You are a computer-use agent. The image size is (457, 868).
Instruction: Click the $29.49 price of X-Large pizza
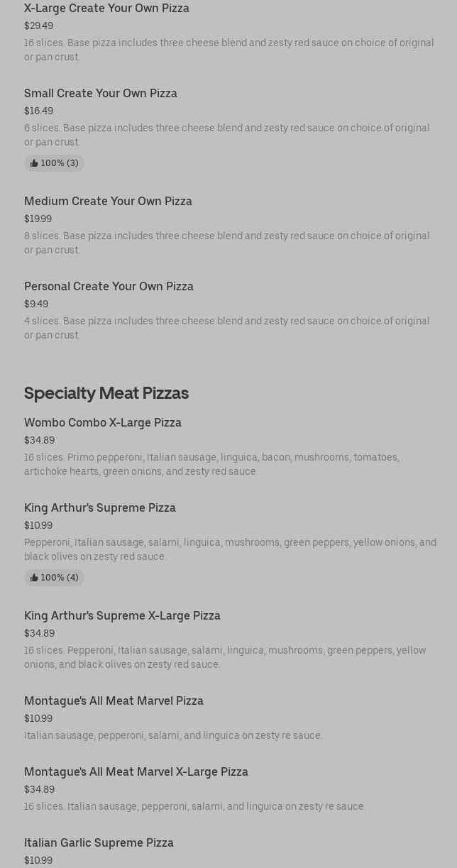(x=38, y=26)
